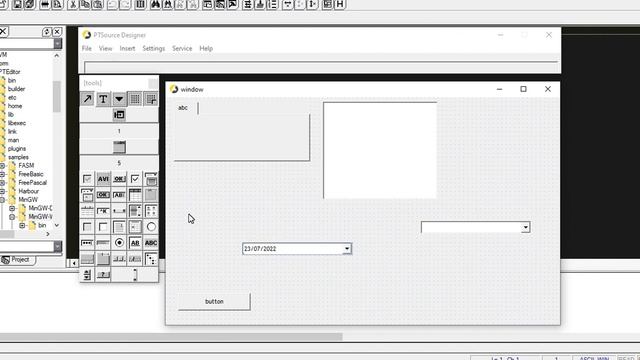The width and height of the screenshot is (640, 360).
Task: Click the grid pattern tool in palette
Action: click(135, 99)
